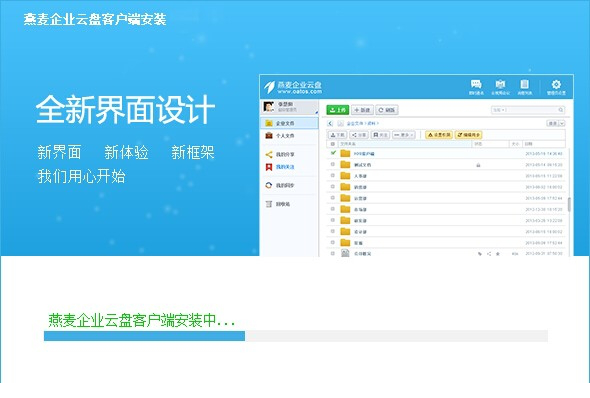
Task: Click the star icon in the last preview row
Action: [x=497, y=254]
